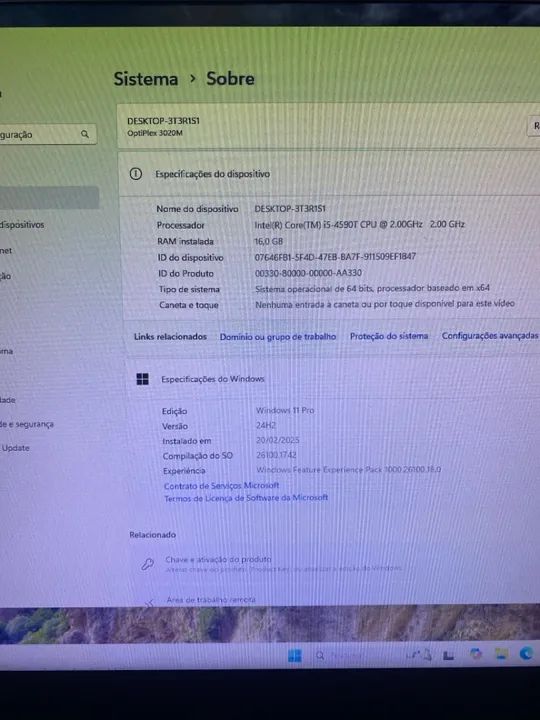Click the Nome do dispositivo value DESKTOP-3T3R1S1

290,208
